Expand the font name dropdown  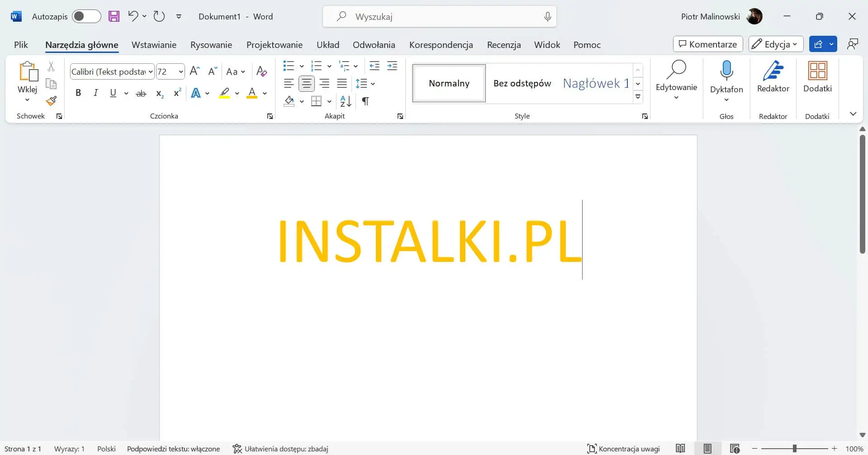(151, 72)
